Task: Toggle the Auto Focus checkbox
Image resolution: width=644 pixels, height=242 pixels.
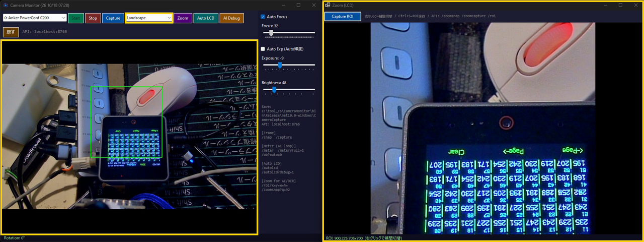Action: click(263, 17)
